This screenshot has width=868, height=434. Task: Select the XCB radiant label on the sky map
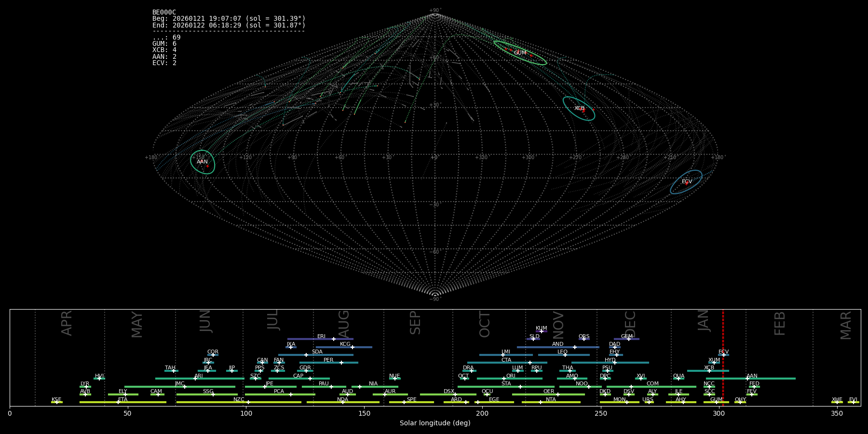[x=579, y=108]
